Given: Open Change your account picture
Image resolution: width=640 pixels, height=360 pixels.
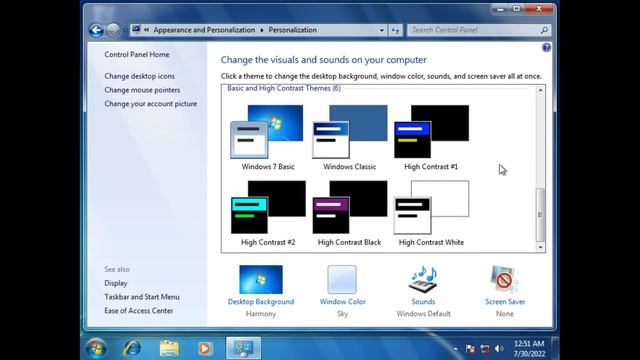Looking at the screenshot, I should coord(151,104).
